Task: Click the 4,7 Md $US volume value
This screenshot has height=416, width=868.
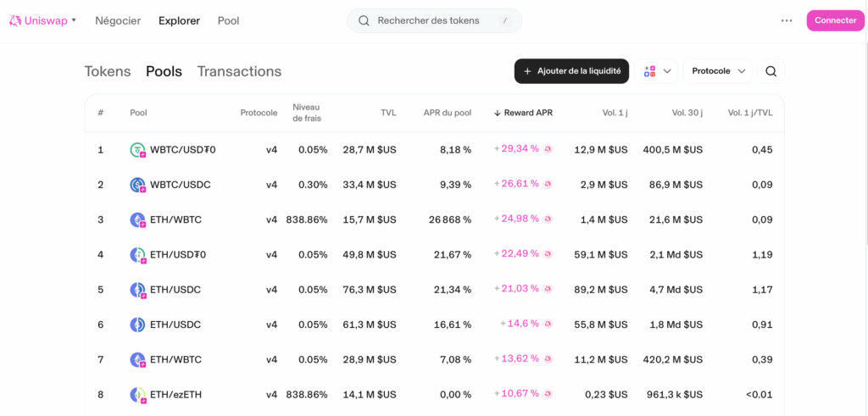Action: tap(676, 290)
